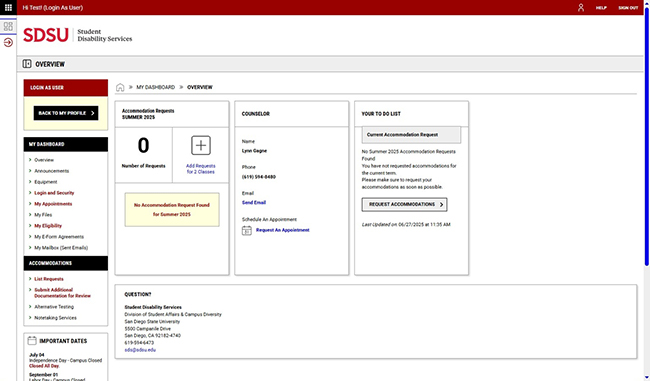The width and height of the screenshot is (650, 381).
Task: Open Equipment in sidebar menu
Action: [x=46, y=182]
